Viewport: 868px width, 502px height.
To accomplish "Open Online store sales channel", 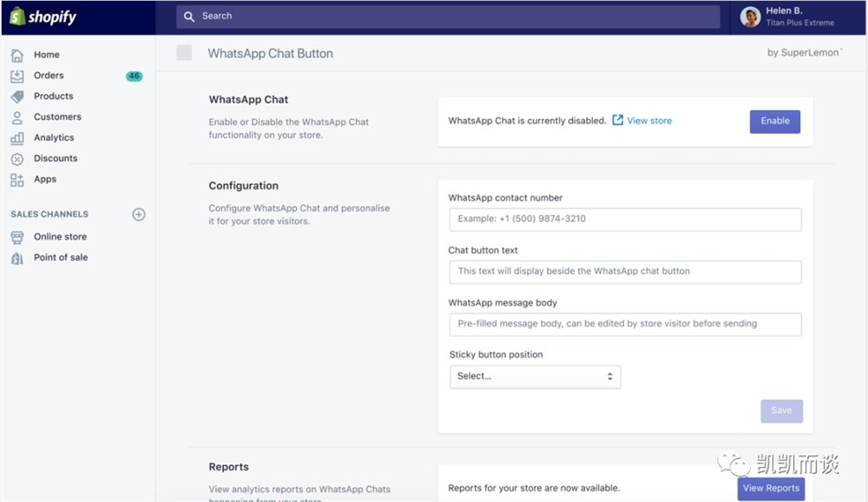I will (61, 236).
